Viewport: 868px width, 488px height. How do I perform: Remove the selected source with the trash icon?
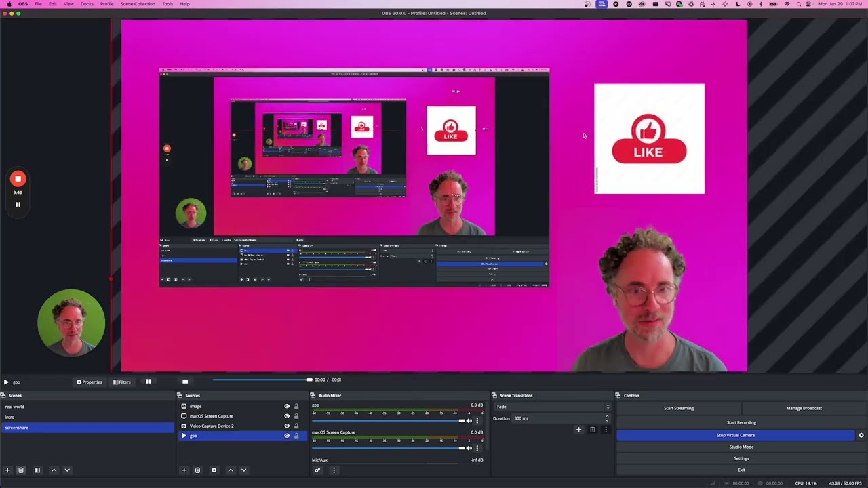(197, 470)
